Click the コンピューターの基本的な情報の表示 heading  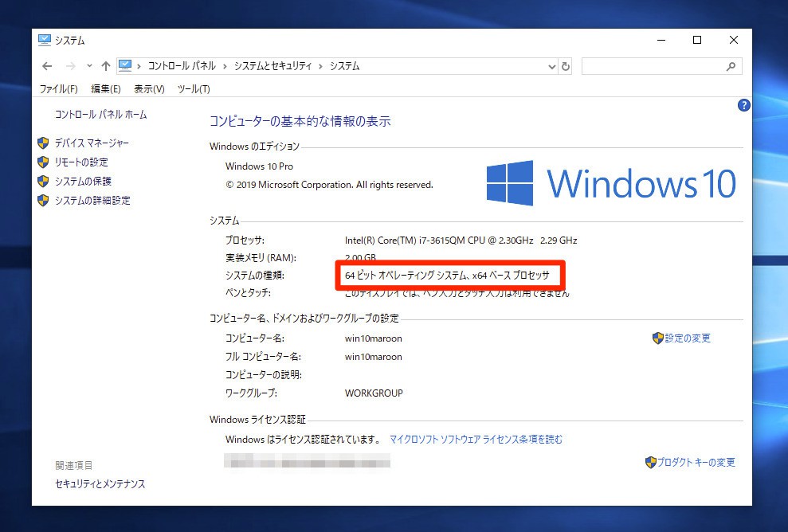(300, 121)
